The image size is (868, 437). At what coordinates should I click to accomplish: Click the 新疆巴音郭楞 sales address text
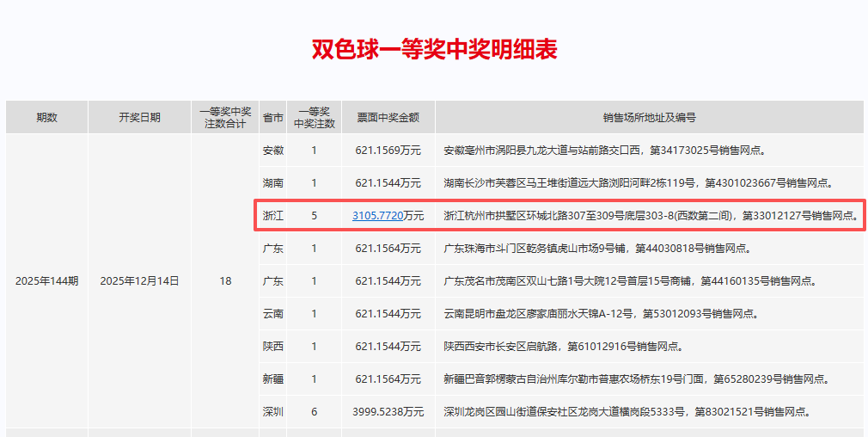click(x=636, y=379)
